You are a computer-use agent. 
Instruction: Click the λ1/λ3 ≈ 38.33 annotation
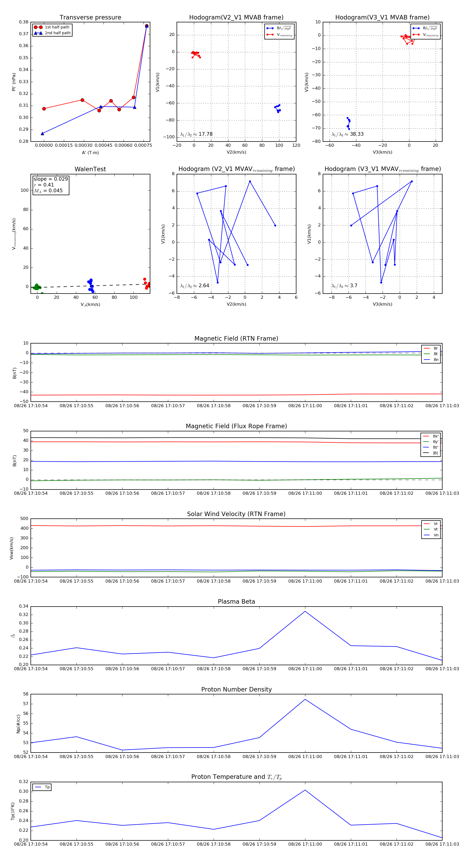point(347,134)
